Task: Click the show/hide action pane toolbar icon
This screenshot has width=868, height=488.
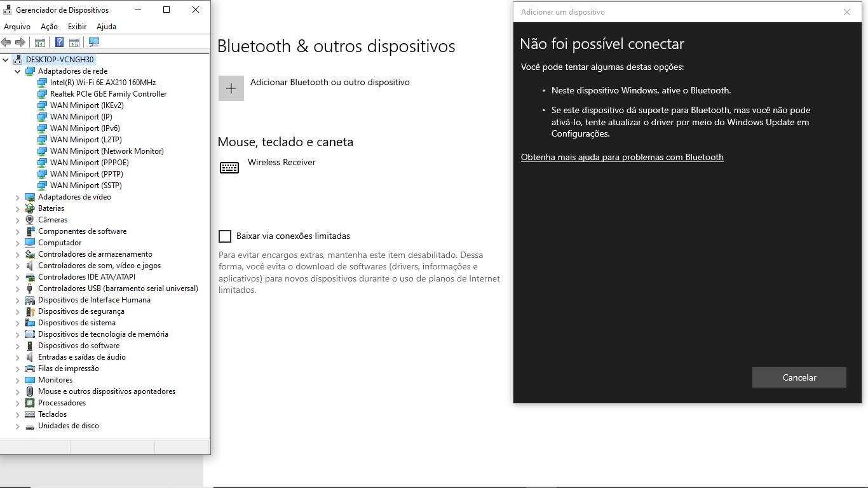Action: coord(74,42)
